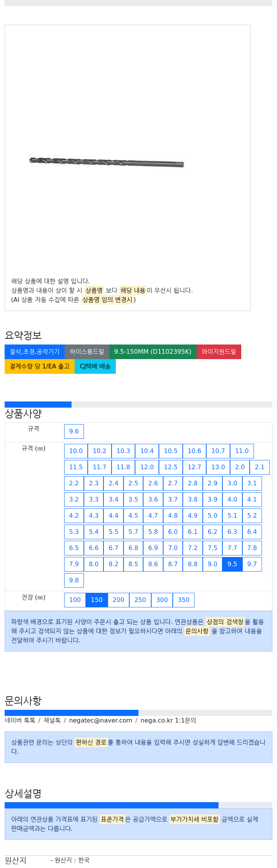
Task: Pick the 5.0 mm size option
Action: coord(212,516)
